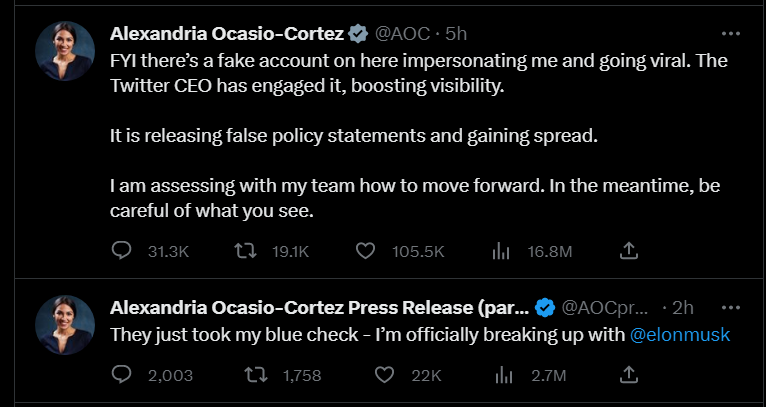This screenshot has height=407, width=766.
Task: Open the 5h timestamp permalink
Action: [x=456, y=34]
